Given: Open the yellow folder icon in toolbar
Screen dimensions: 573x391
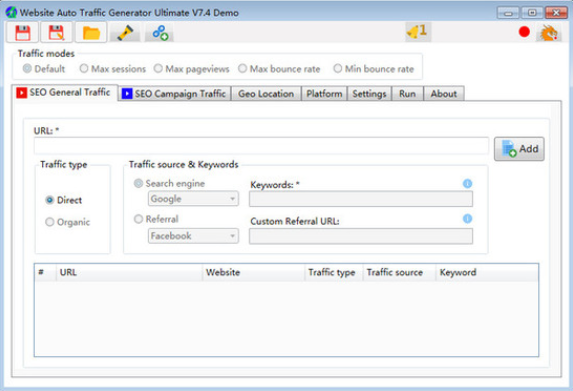Looking at the screenshot, I should point(91,33).
